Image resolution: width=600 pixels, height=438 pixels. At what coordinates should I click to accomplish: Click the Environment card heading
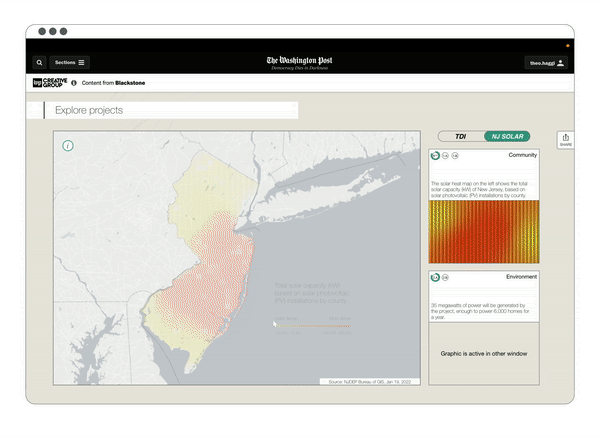522,277
